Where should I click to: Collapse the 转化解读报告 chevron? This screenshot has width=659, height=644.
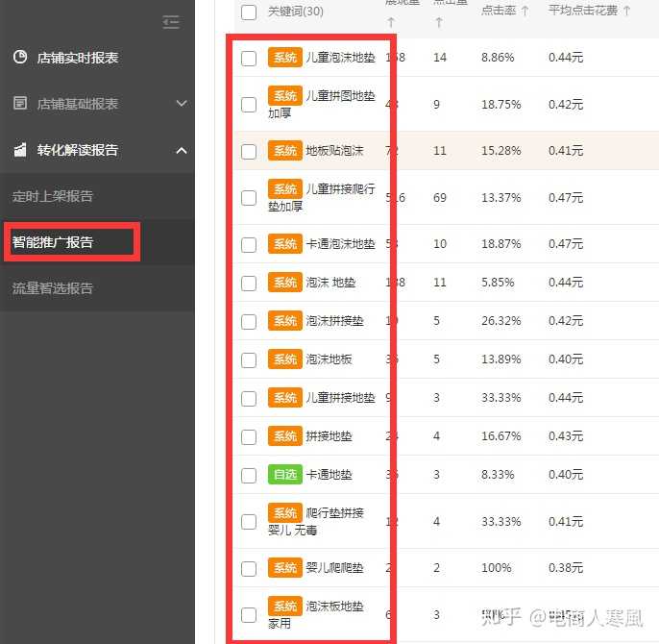pyautogui.click(x=182, y=150)
